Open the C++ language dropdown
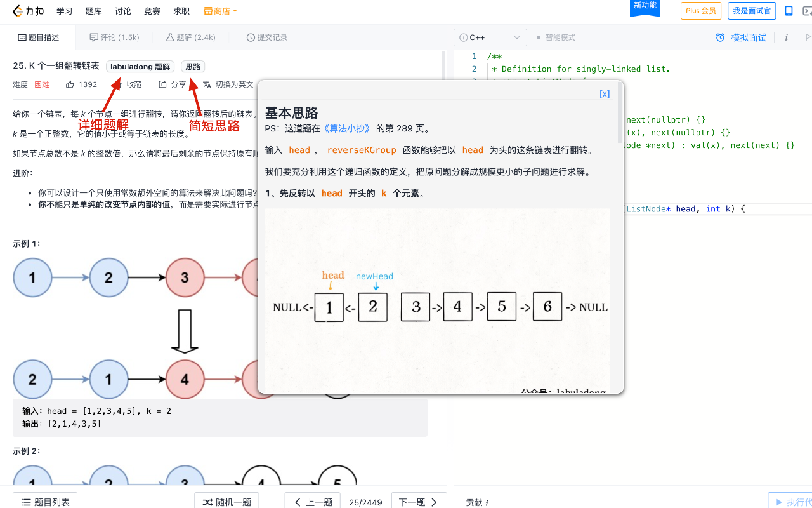 tap(490, 37)
